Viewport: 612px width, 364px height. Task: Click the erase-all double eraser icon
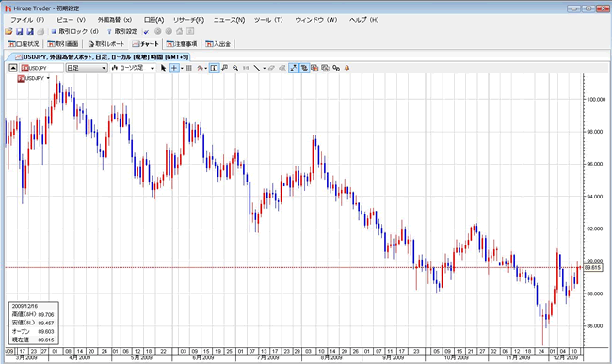pos(282,68)
